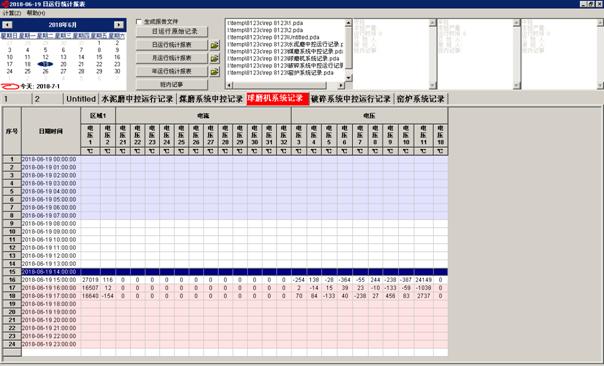This screenshot has height=366, width=604.
Task: Click file list scroll right arrow
Action: click(341, 86)
